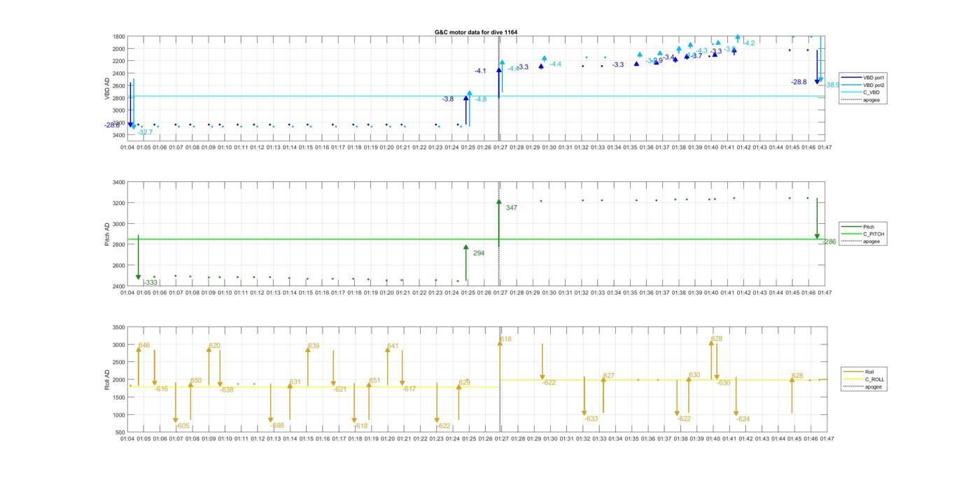
Task: Click the '-32.7' label in VBD plot
Action: click(145, 132)
